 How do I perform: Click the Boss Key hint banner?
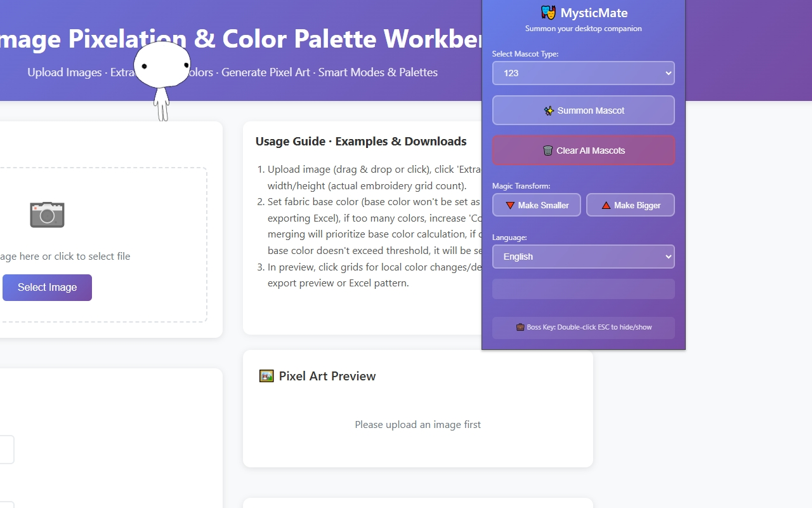584,328
